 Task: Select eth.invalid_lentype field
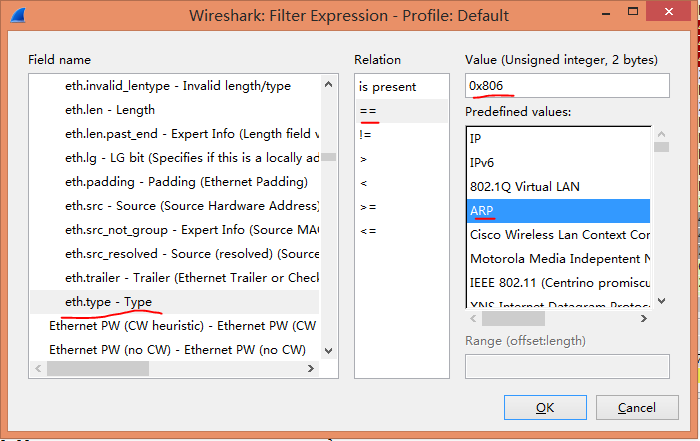175,86
